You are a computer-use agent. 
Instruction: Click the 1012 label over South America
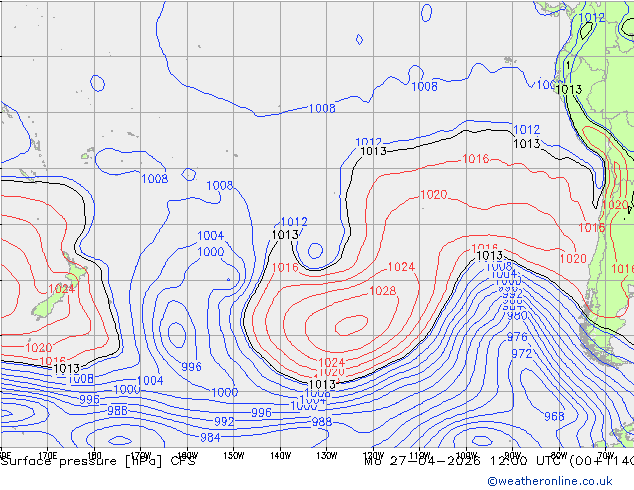[592, 17]
